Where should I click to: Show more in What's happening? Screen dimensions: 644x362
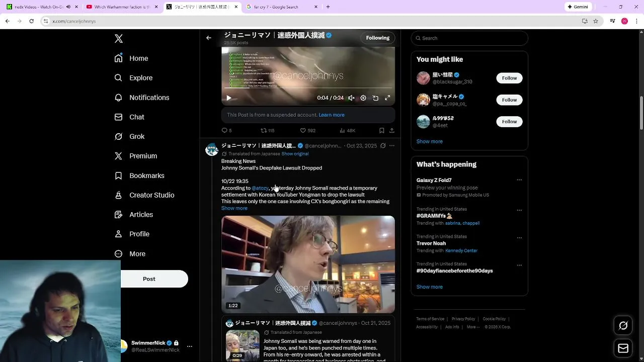coord(430,287)
